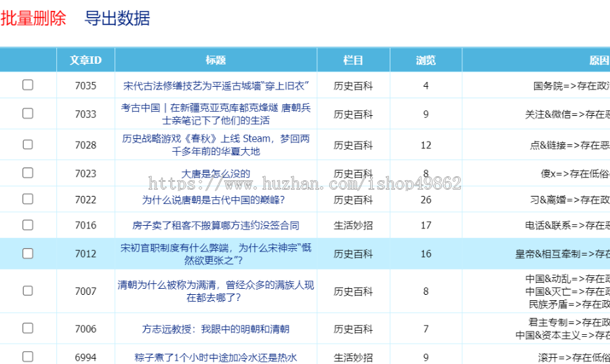
Task: Open article 方志远教授：我眼中的明朝和清朝
Action: (x=216, y=329)
